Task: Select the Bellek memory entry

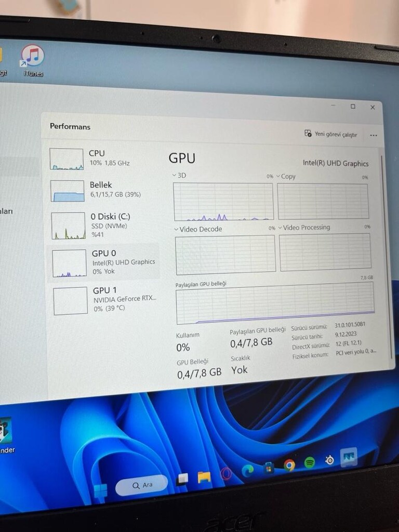Action: tap(103, 190)
